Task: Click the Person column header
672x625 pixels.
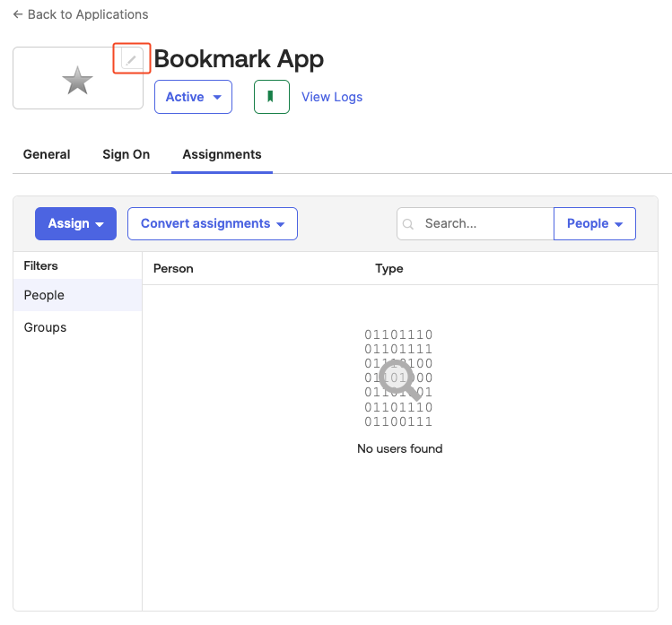Action: [x=173, y=269]
